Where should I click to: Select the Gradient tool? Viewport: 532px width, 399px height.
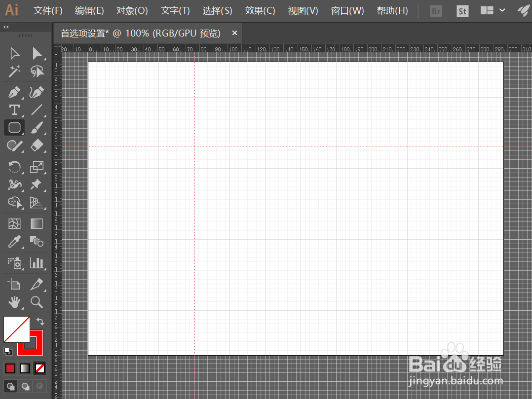click(x=37, y=224)
